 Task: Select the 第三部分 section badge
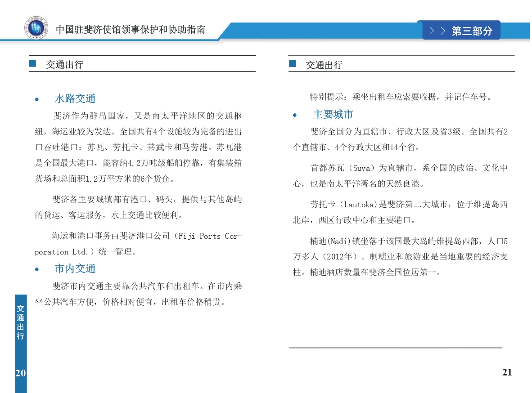(471, 31)
